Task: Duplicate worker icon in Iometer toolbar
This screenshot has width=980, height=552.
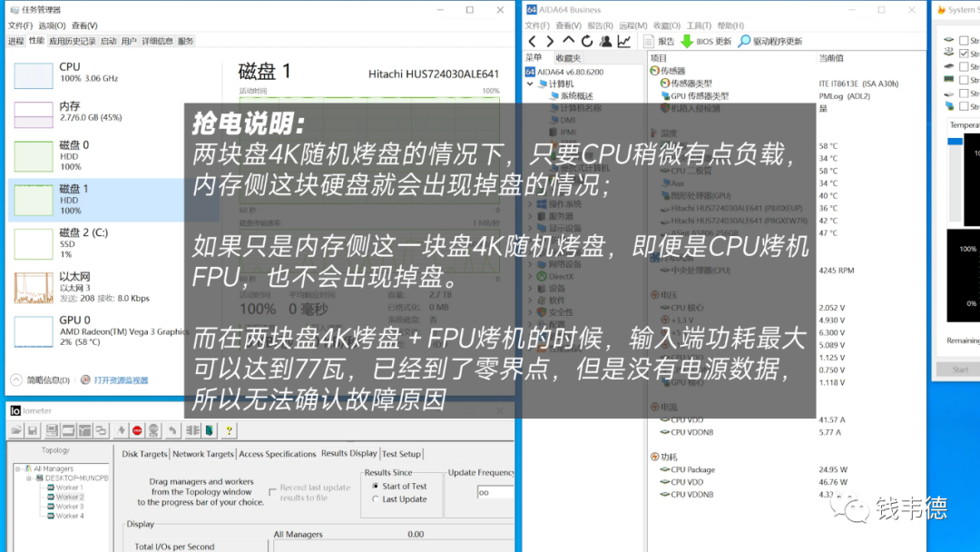Action: (x=101, y=430)
